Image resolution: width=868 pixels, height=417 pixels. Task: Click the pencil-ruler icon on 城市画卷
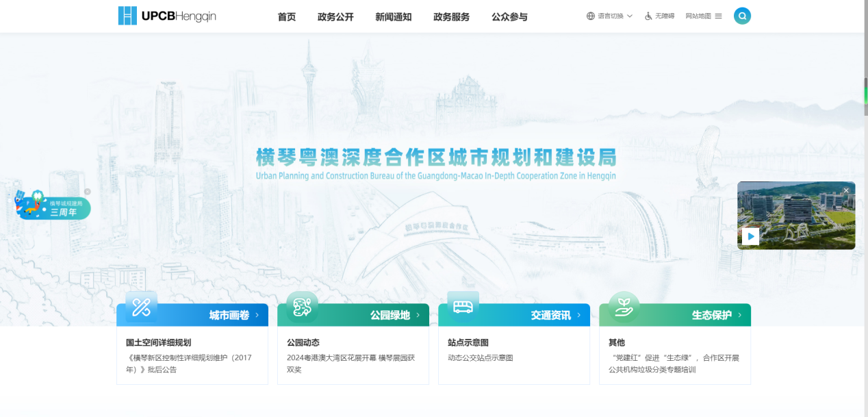[141, 307]
